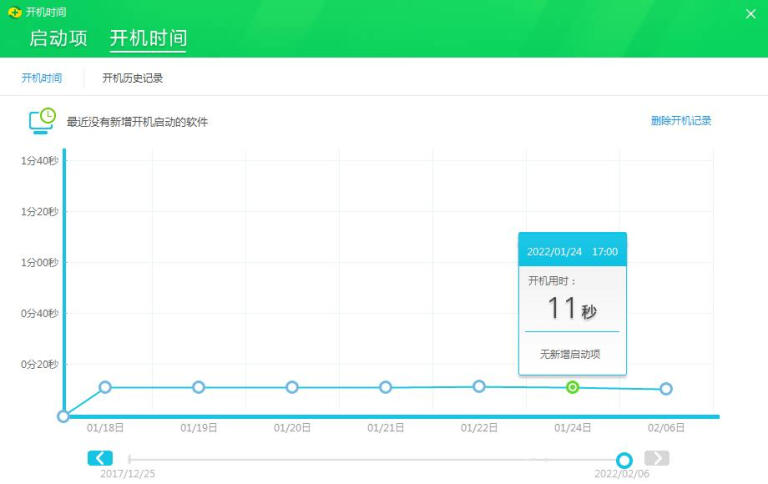This screenshot has width=768, height=484.
Task: Click the 11秒 boot time value
Action: point(572,309)
